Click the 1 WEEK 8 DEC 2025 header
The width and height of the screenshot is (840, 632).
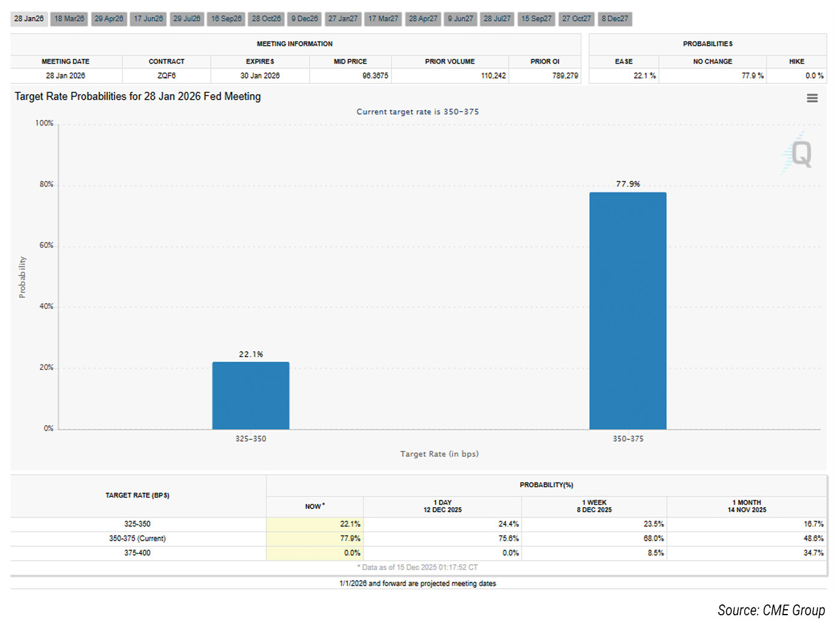594,506
